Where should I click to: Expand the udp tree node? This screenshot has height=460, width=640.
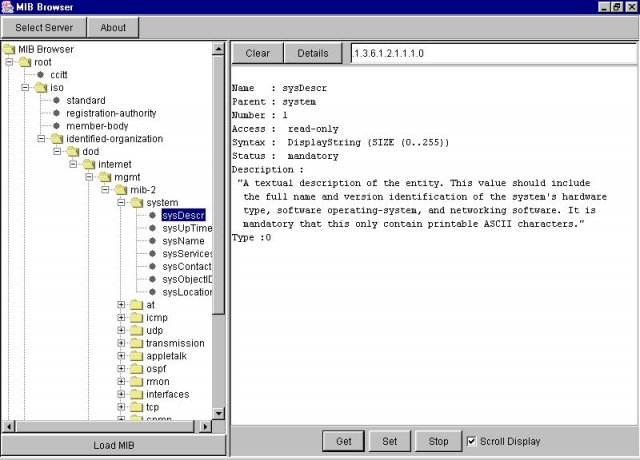(121, 330)
